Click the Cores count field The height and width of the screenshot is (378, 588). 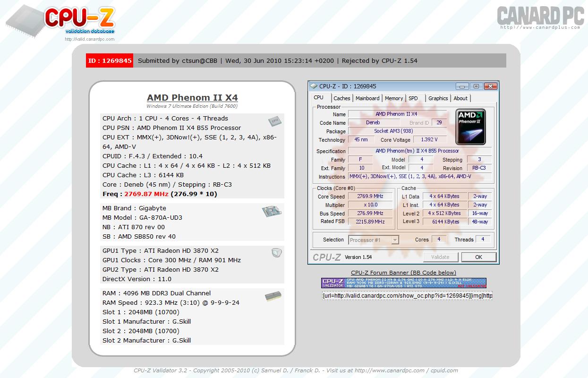coord(439,240)
